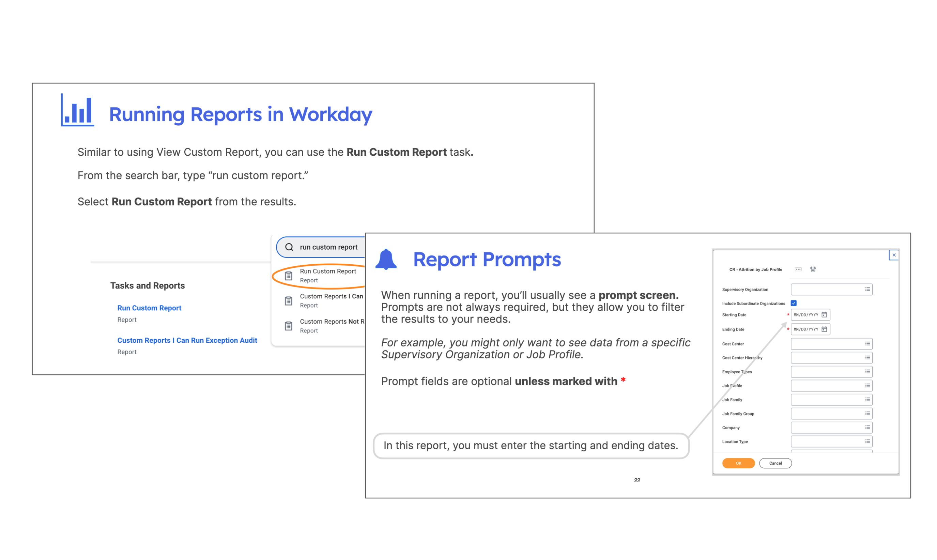This screenshot has width=937, height=560.
Task: Open the Cost Center prompt list icon
Action: point(867,344)
